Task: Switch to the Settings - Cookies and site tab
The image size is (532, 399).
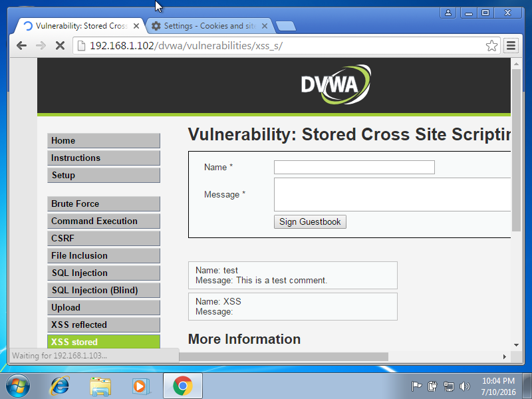Action: point(209,26)
